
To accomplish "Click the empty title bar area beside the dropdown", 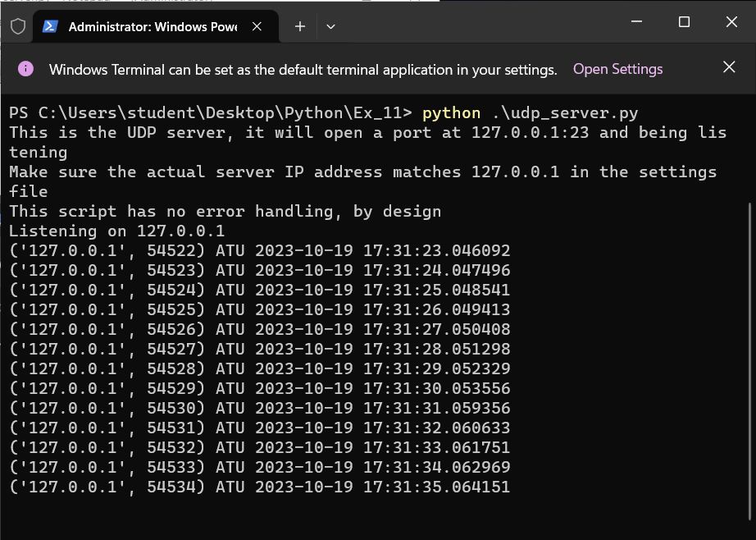I will [x=476, y=26].
